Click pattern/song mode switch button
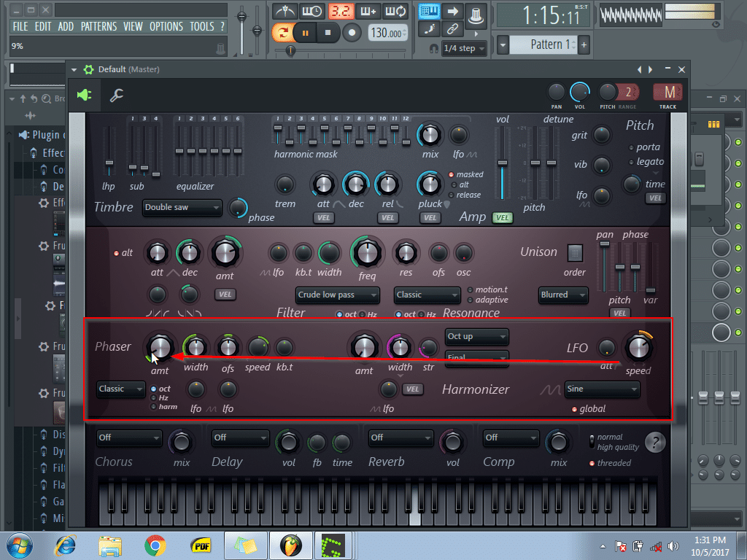Viewport: 747px width, 560px height. pyautogui.click(x=282, y=33)
